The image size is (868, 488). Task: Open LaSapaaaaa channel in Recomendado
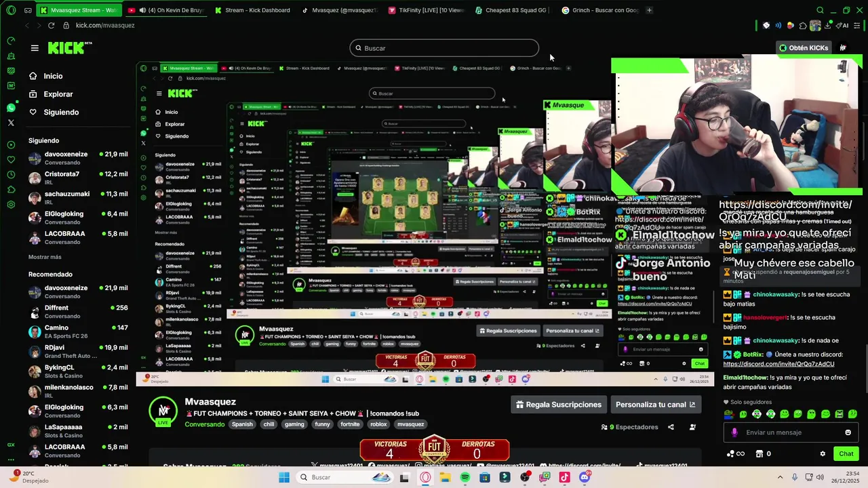[x=78, y=431]
